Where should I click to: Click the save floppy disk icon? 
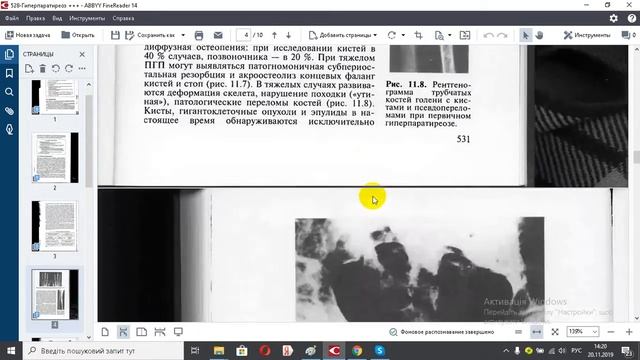[x=115, y=35]
